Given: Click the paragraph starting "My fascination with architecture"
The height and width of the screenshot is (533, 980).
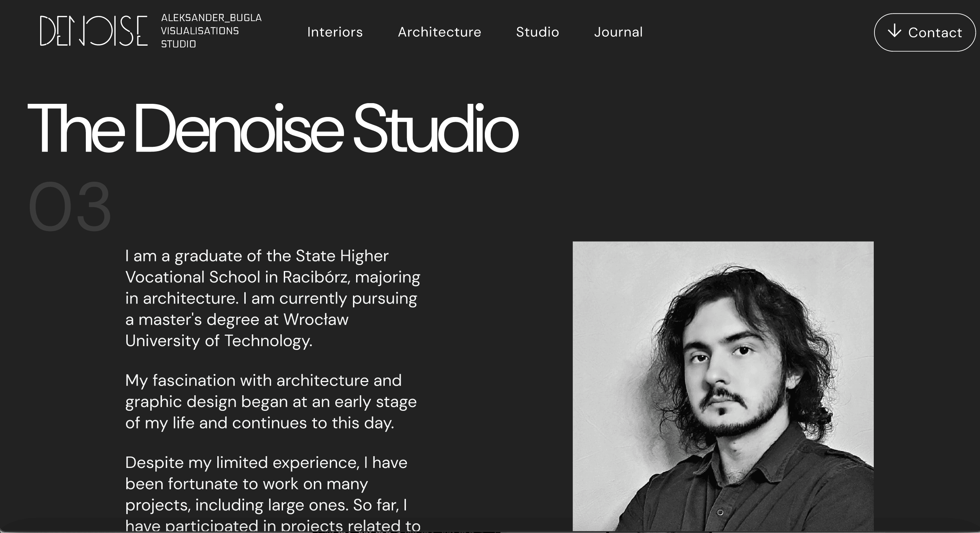Looking at the screenshot, I should coord(271,401).
